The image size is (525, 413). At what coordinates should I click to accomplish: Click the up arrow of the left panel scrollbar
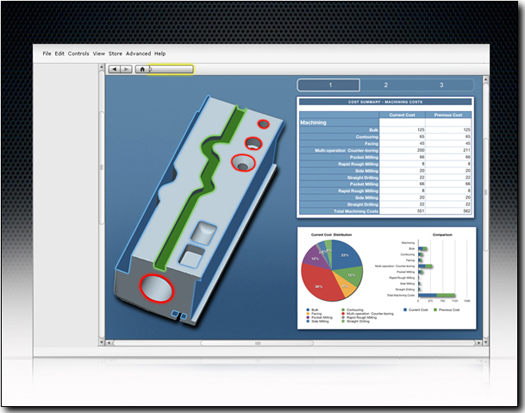click(101, 67)
